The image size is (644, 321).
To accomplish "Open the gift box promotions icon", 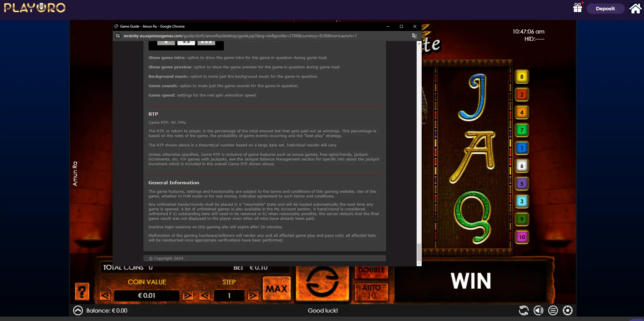I will point(577,8).
